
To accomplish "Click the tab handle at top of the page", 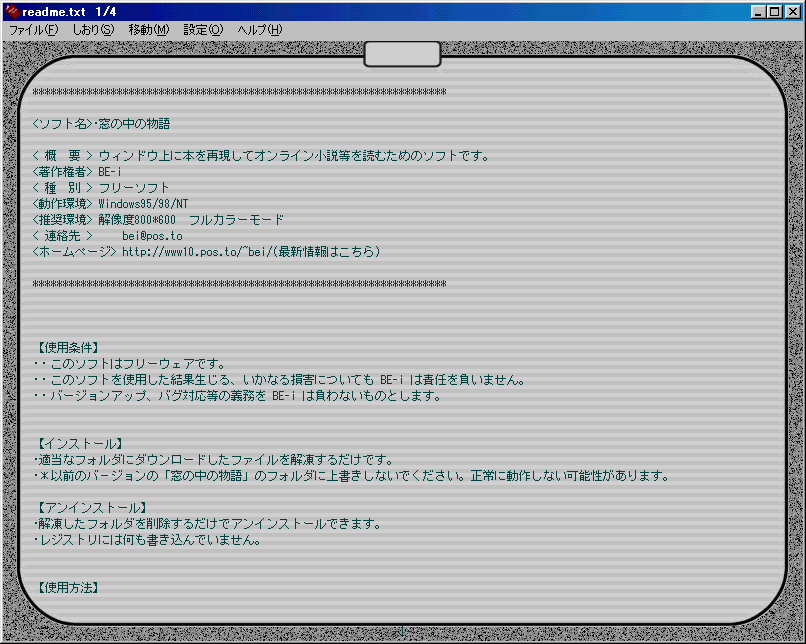I will 402,54.
